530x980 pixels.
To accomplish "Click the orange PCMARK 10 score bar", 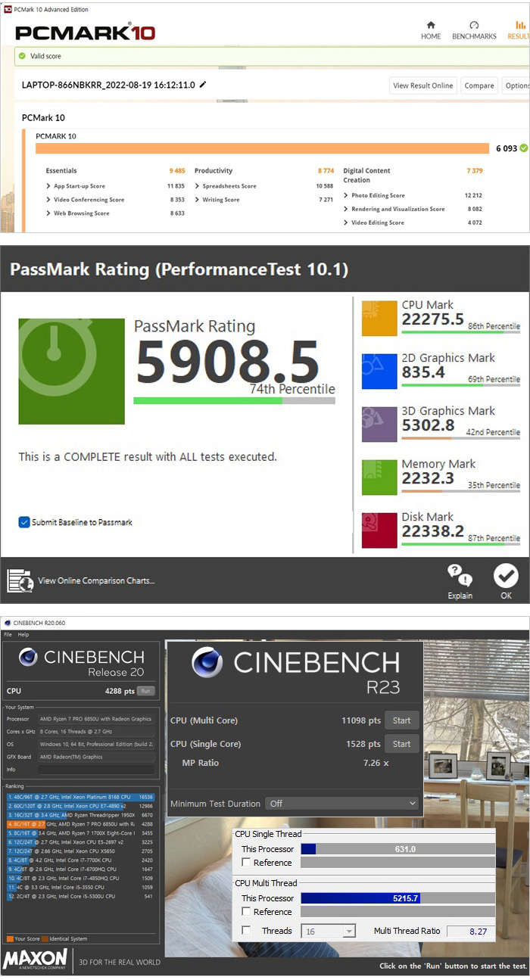I will click(262, 148).
